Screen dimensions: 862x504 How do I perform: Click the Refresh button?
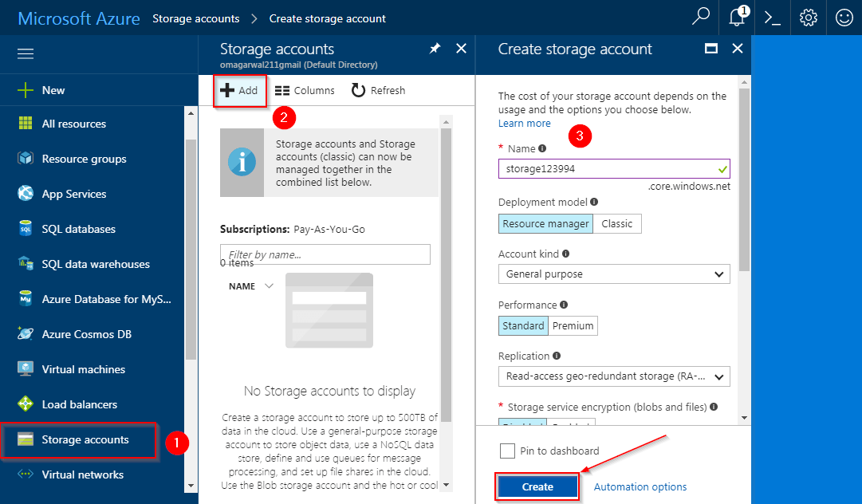(x=378, y=91)
